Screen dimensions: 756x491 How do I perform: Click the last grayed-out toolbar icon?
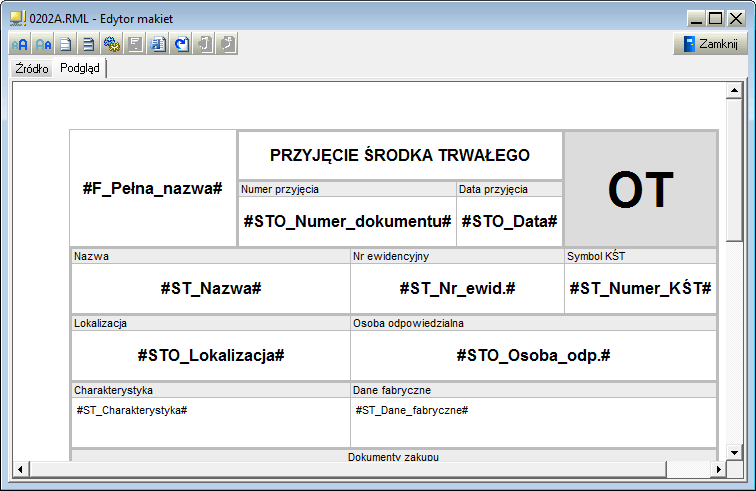point(228,45)
